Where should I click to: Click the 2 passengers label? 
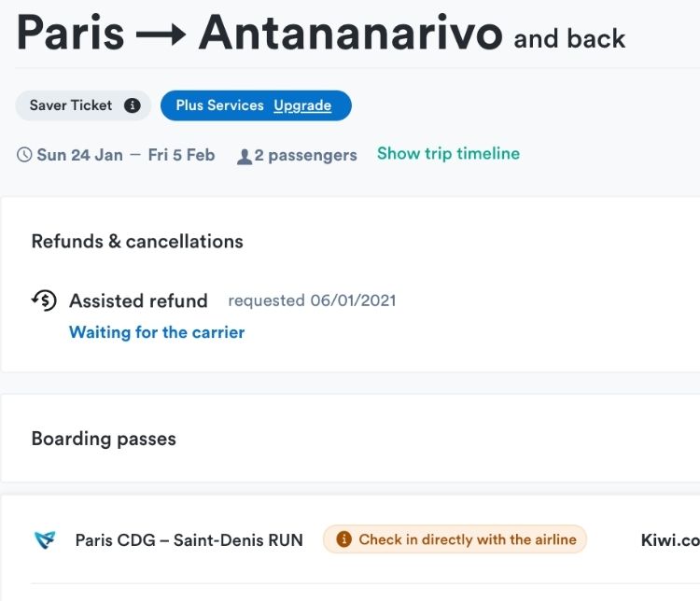point(305,155)
